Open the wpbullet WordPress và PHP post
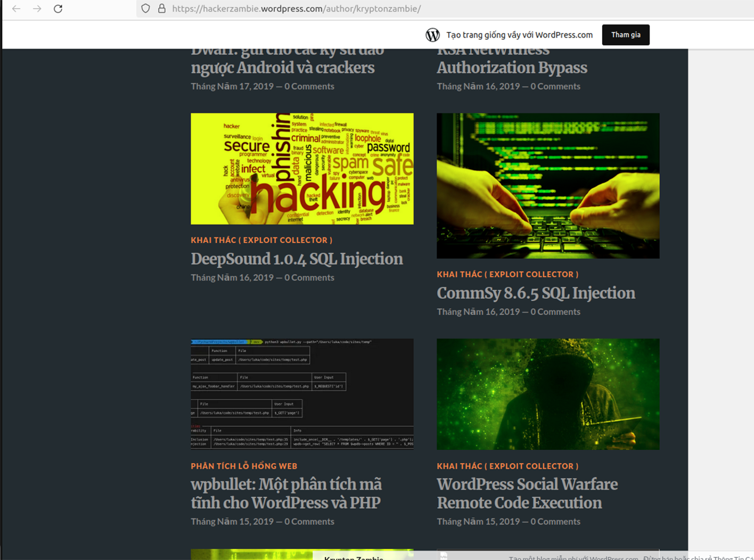754x560 pixels. [286, 493]
